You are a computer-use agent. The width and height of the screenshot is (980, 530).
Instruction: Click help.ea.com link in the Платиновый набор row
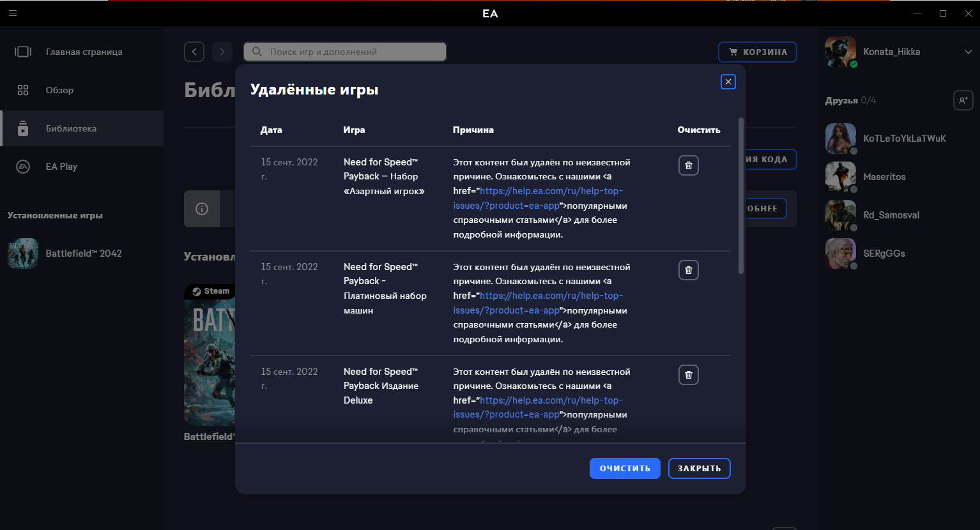click(x=538, y=303)
